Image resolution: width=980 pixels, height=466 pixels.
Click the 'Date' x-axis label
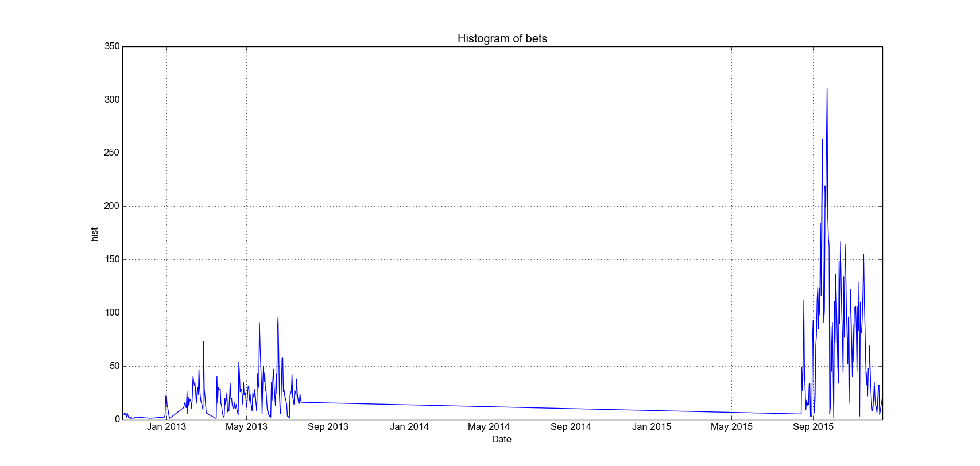point(501,439)
